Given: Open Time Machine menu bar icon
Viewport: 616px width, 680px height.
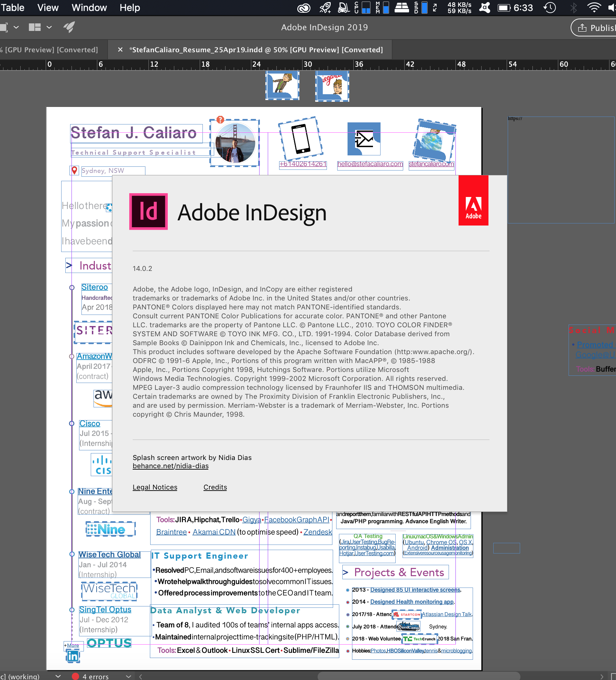Looking at the screenshot, I should pos(550,8).
